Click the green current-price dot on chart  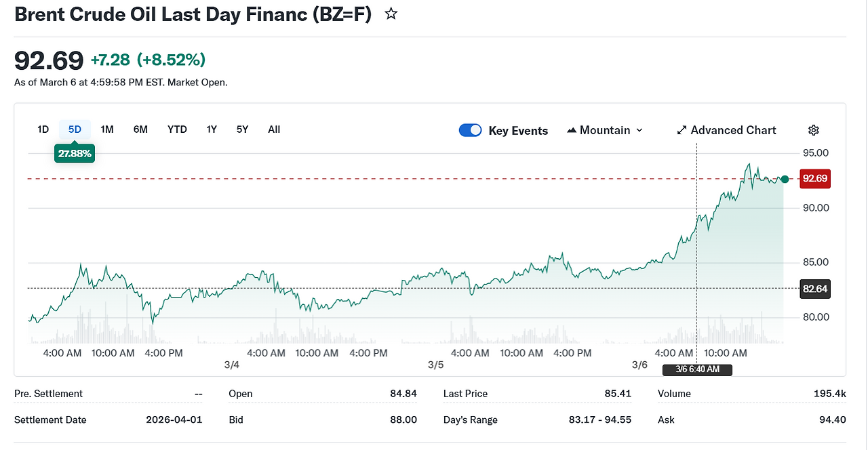(785, 179)
